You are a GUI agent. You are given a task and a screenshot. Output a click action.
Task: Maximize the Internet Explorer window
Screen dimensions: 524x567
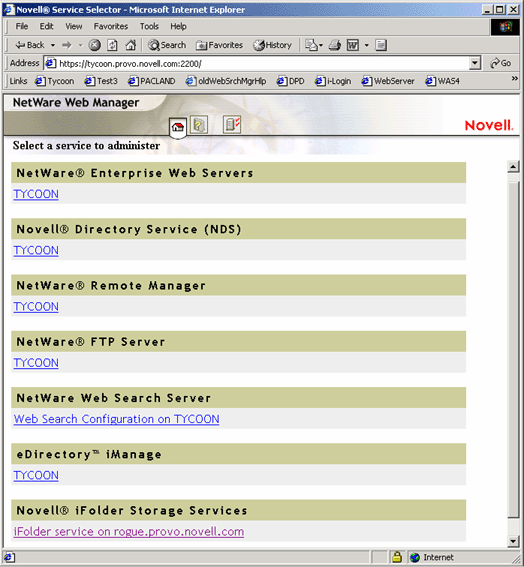click(499, 9)
